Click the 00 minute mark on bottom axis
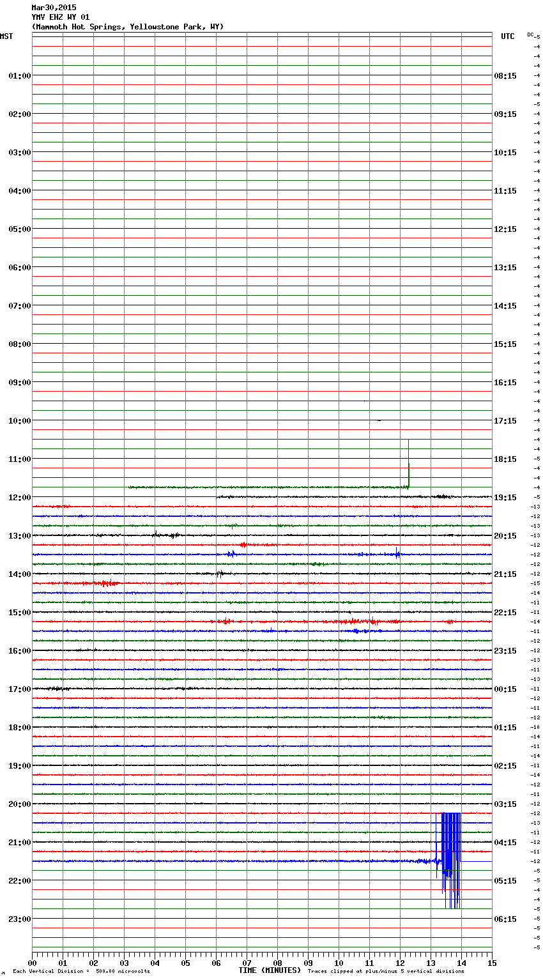Viewport: 543px width, 980px height. 33,963
